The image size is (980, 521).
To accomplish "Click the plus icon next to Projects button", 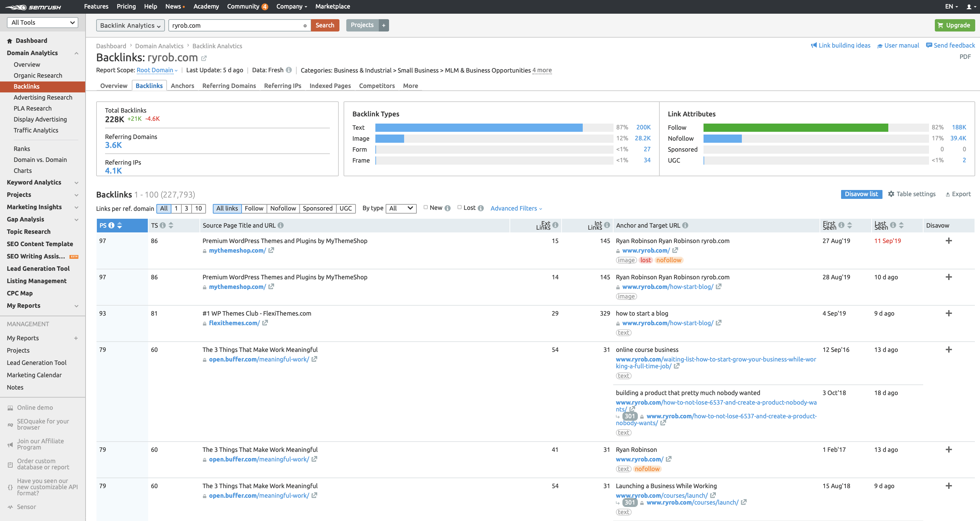I will [x=384, y=25].
